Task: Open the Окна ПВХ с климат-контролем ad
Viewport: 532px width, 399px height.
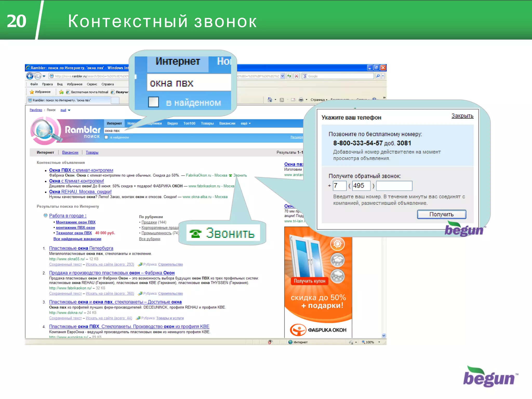Action: [x=81, y=170]
